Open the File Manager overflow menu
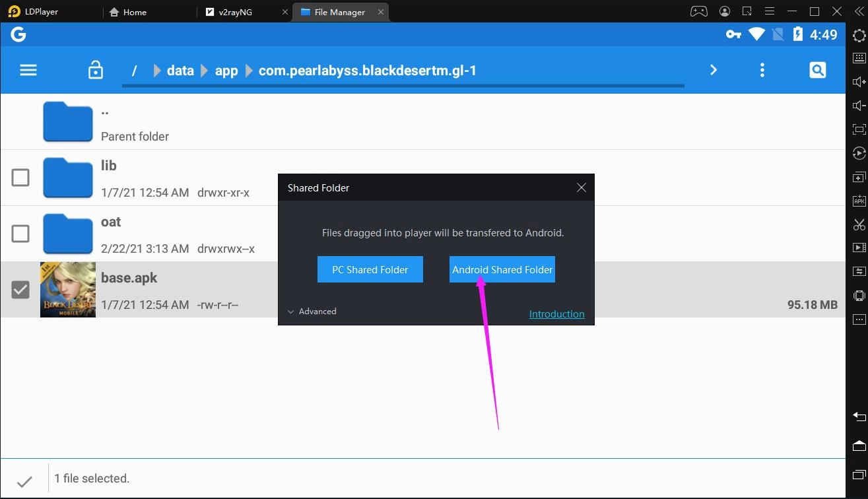 [x=762, y=69]
